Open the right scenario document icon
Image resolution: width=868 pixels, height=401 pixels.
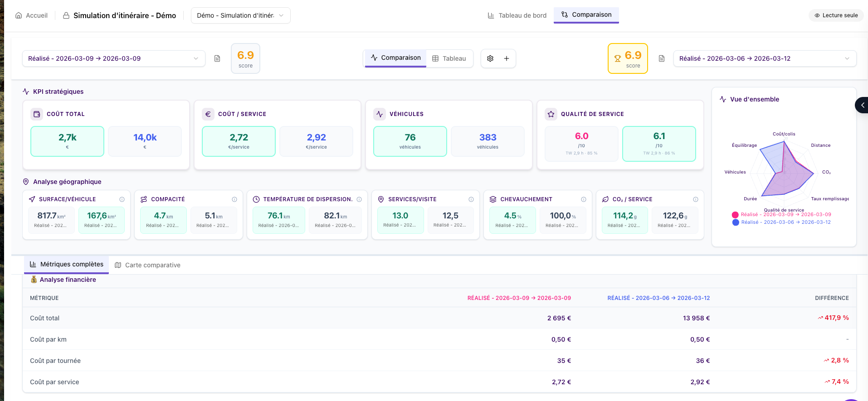click(x=662, y=58)
